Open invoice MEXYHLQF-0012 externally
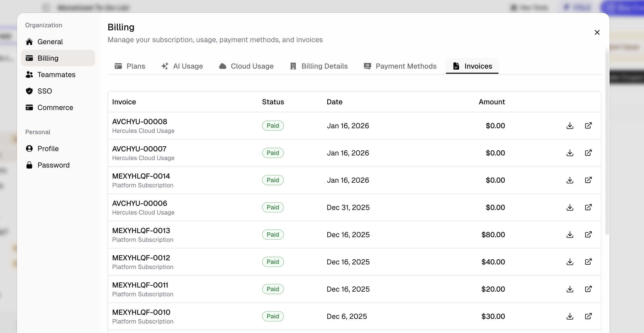 [588, 262]
